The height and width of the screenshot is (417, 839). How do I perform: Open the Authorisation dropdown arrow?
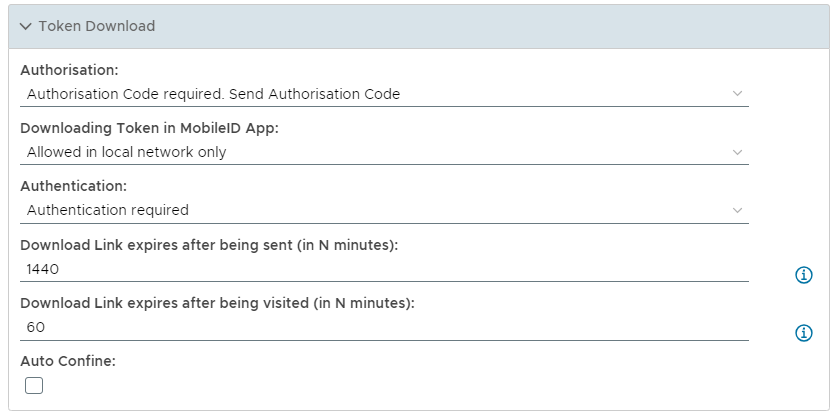coord(737,94)
